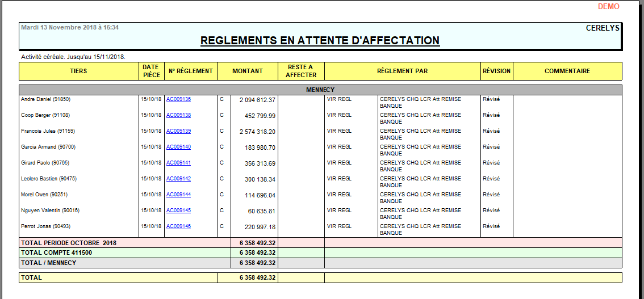Click link AC009145
This screenshot has height=299, width=644.
[x=178, y=210]
